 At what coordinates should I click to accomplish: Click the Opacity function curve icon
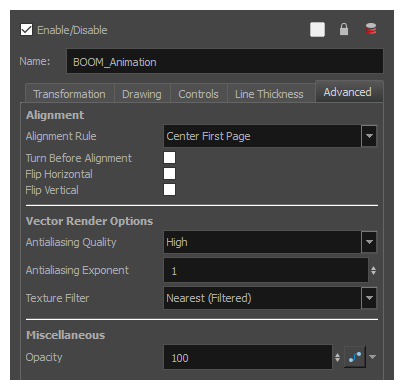tap(355, 357)
